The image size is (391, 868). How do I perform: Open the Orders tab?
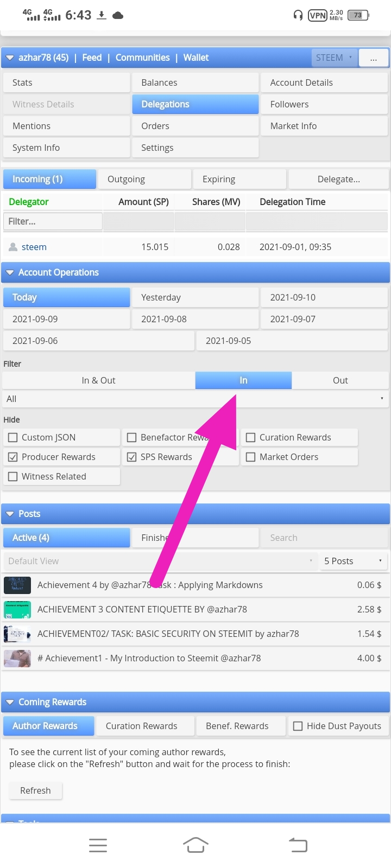[195, 126]
